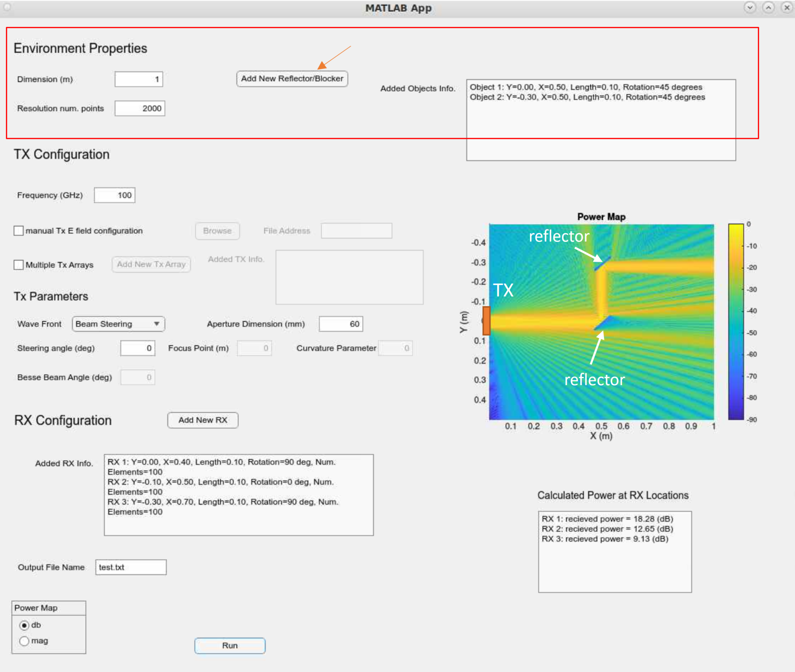Screen dimensions: 795x672
Task: Click the TX Configuration heading
Action: tap(62, 155)
